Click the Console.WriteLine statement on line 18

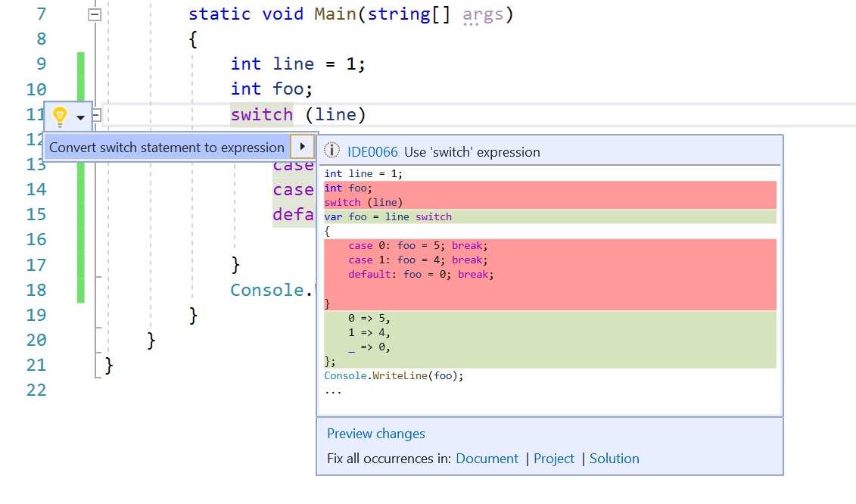(x=267, y=289)
